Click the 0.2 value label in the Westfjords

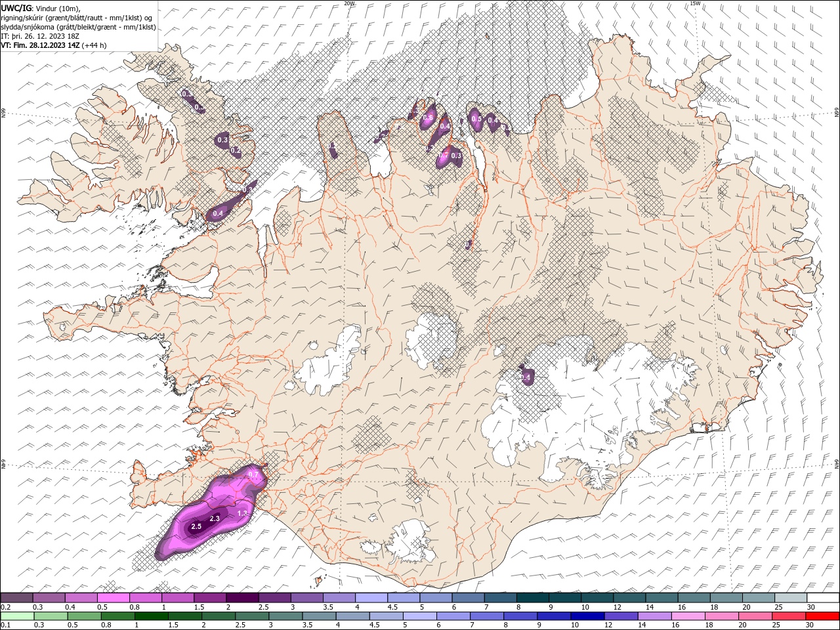pyautogui.click(x=235, y=150)
